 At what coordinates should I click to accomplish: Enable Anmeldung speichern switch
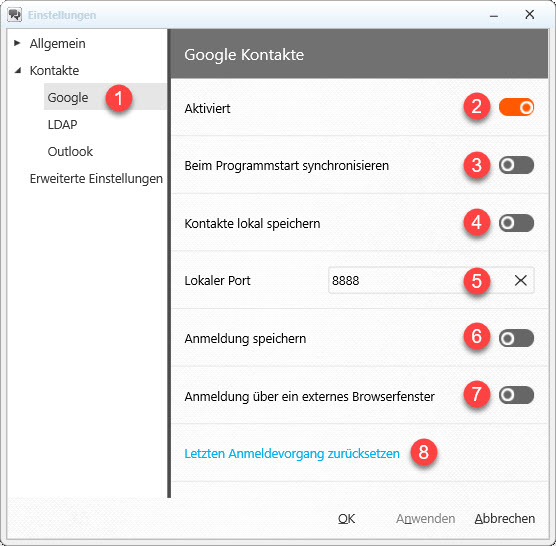[x=516, y=338]
